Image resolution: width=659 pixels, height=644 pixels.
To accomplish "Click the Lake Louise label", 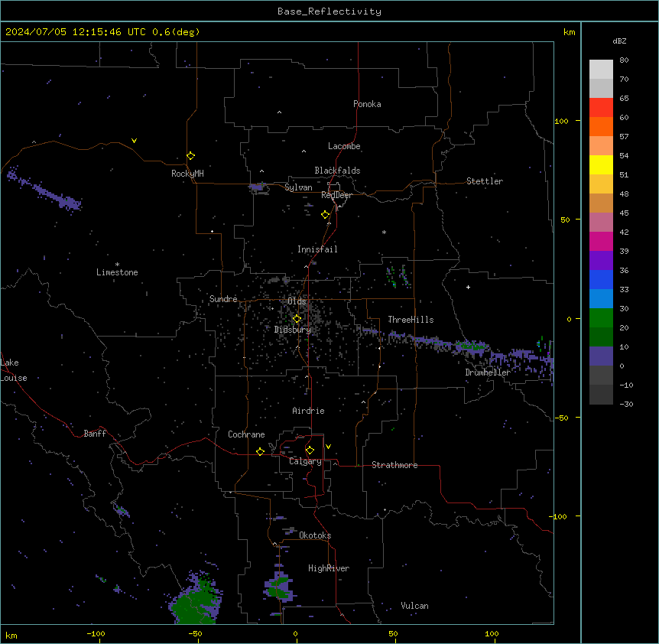I will point(14,370).
